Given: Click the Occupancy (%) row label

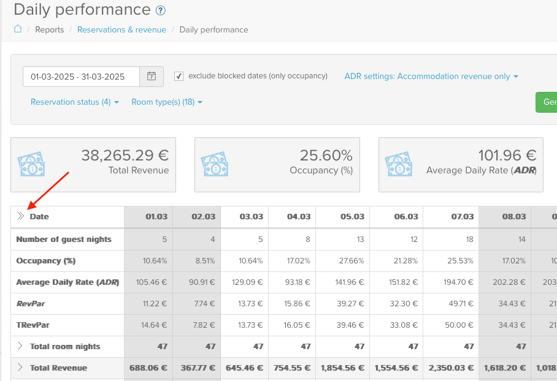Looking at the screenshot, I should point(46,261).
